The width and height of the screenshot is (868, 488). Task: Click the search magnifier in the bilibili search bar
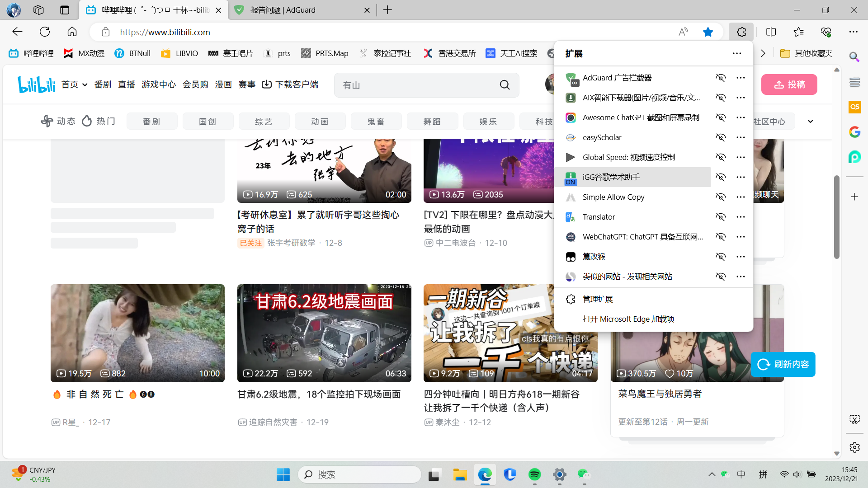pos(505,85)
